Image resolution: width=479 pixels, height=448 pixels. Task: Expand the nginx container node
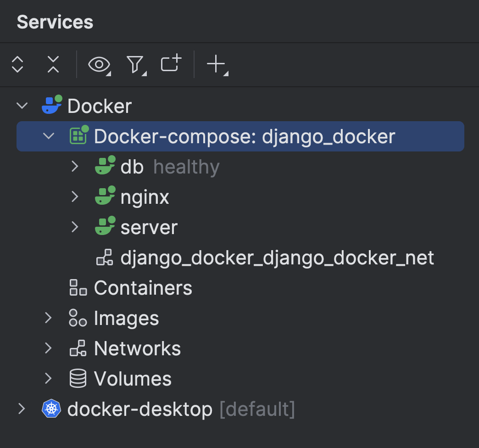click(x=75, y=196)
